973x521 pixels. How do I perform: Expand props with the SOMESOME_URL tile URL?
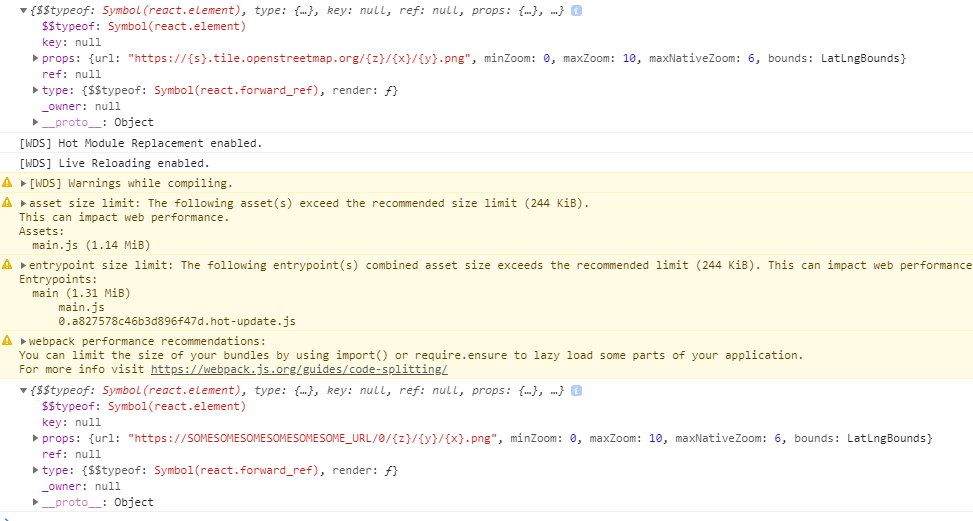click(x=35, y=439)
